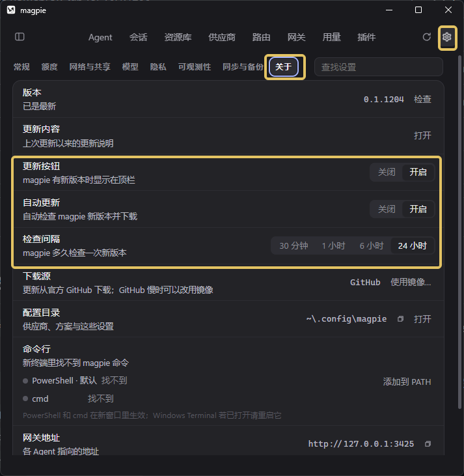Open the 路由 tab
Image resolution: width=464 pixels, height=476 pixels.
pos(261,37)
